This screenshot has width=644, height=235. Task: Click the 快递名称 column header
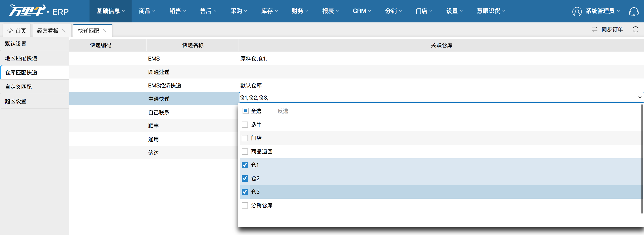(193, 45)
